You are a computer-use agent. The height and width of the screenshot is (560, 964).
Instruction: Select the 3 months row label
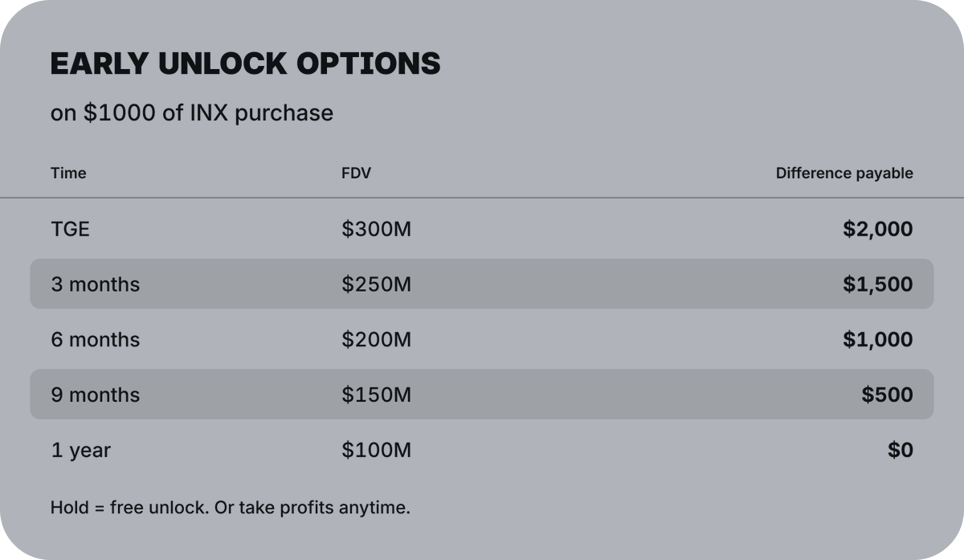(x=95, y=284)
